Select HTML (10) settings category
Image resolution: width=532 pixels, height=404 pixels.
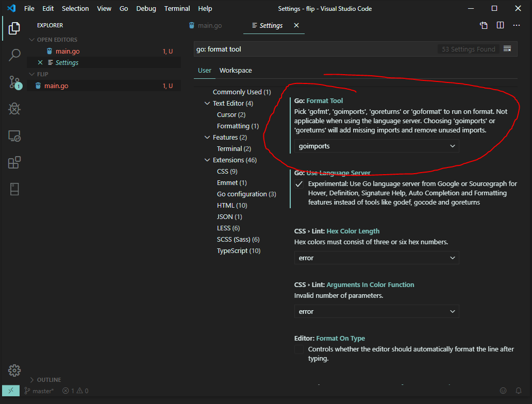point(232,206)
